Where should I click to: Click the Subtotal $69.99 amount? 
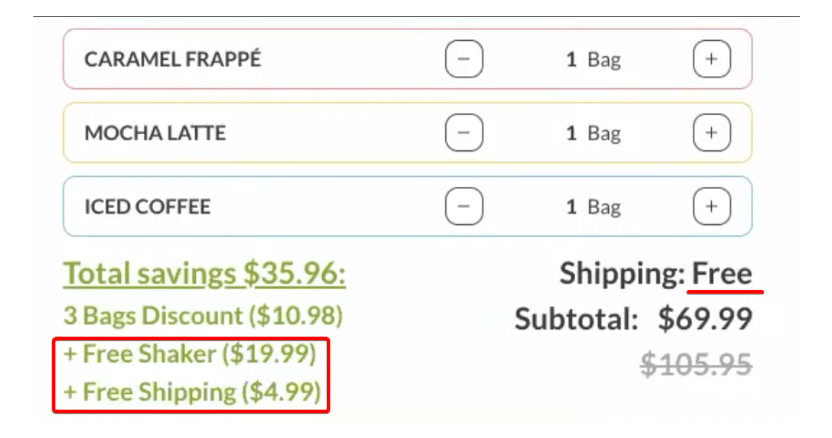(x=705, y=319)
